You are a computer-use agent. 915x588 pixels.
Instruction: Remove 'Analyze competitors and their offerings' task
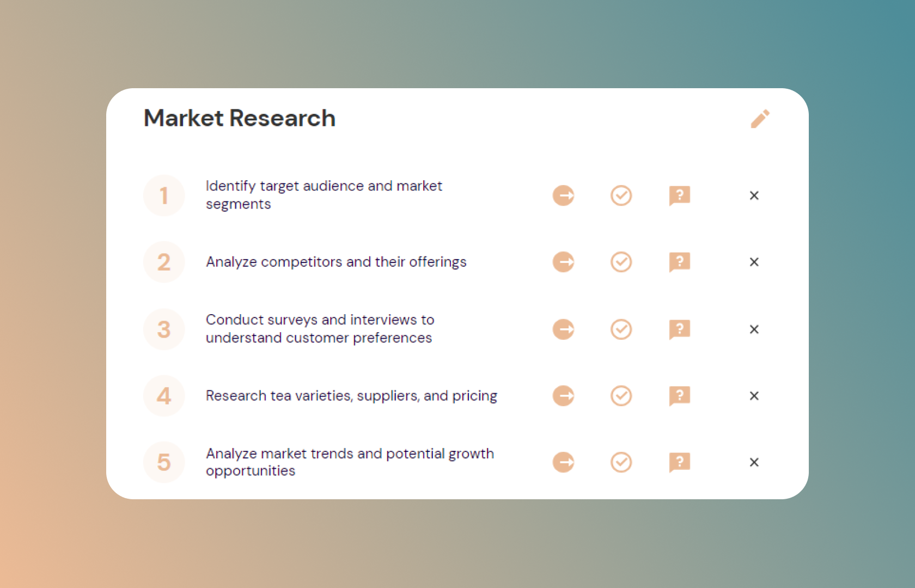pyautogui.click(x=754, y=262)
